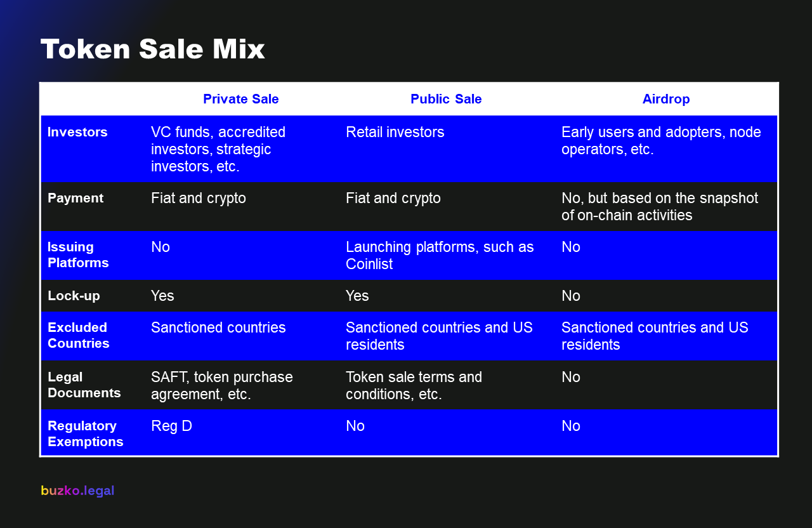The height and width of the screenshot is (528, 812).
Task: Click the SAFT token purchase agreement cell
Action: tap(221, 385)
